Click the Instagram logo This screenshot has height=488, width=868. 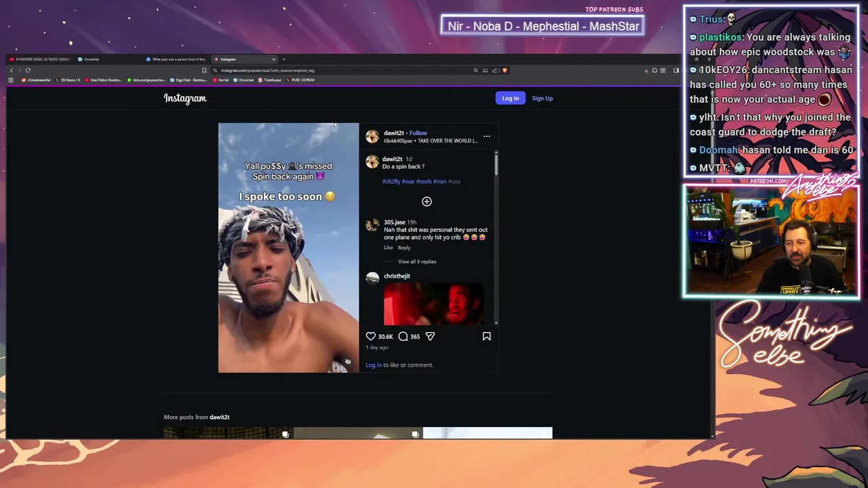click(184, 98)
